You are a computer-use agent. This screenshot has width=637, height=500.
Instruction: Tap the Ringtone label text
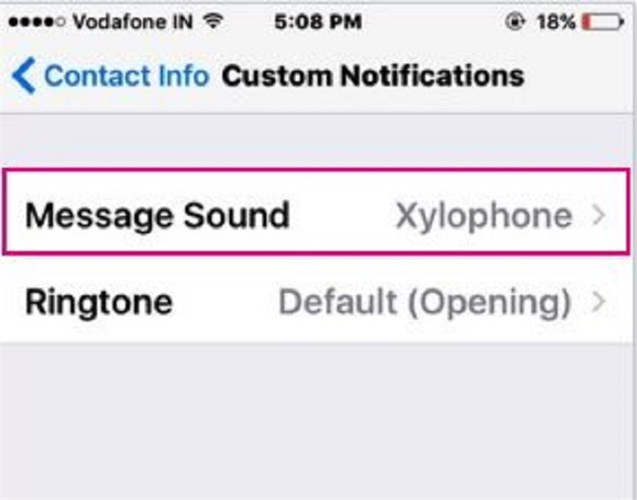(99, 303)
